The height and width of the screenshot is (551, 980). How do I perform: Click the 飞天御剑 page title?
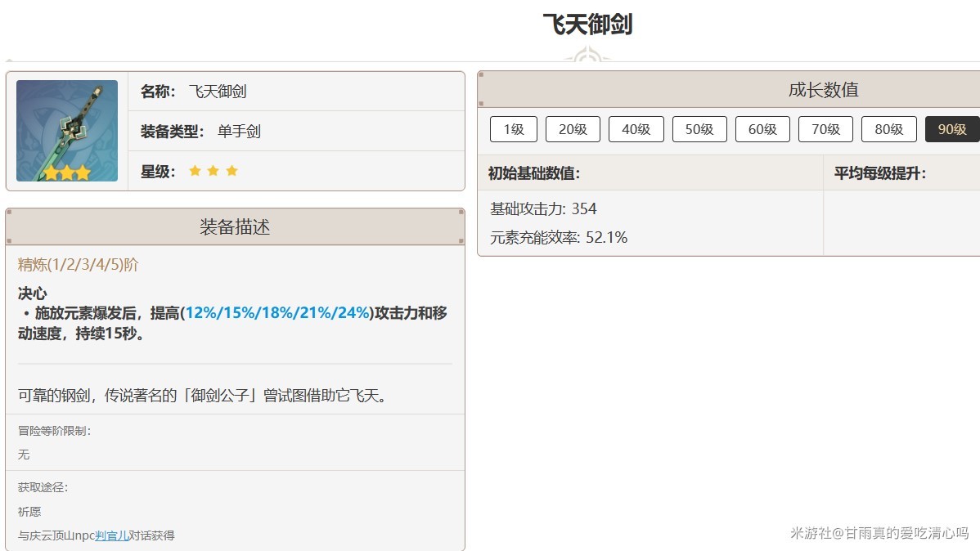(x=587, y=25)
